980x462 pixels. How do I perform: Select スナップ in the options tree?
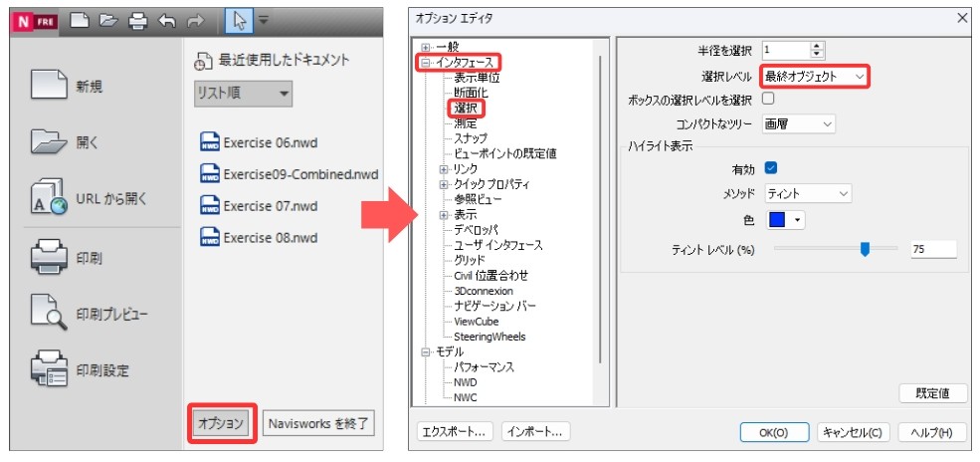(471, 138)
